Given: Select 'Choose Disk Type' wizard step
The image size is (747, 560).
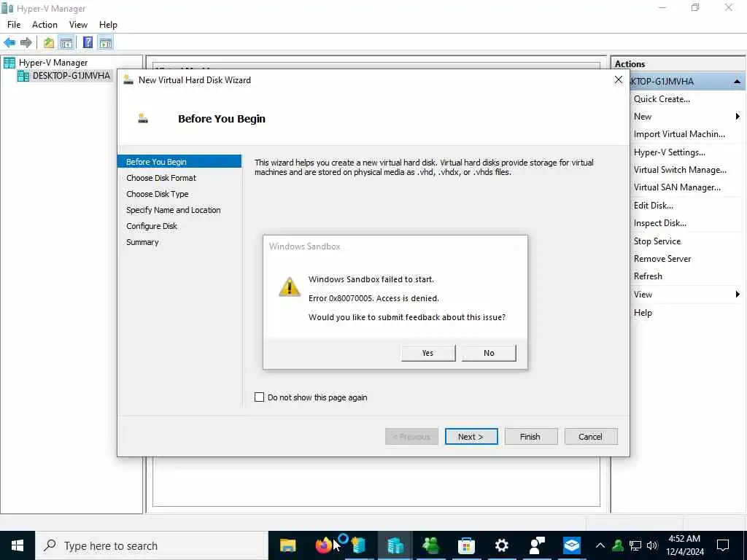Looking at the screenshot, I should (x=158, y=194).
